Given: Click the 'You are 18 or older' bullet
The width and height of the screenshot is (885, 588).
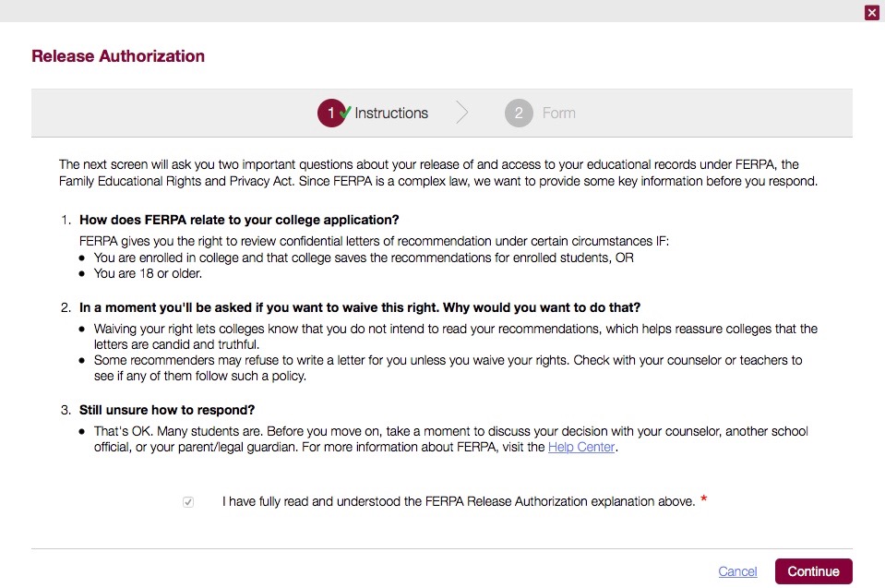Looking at the screenshot, I should click(x=148, y=273).
